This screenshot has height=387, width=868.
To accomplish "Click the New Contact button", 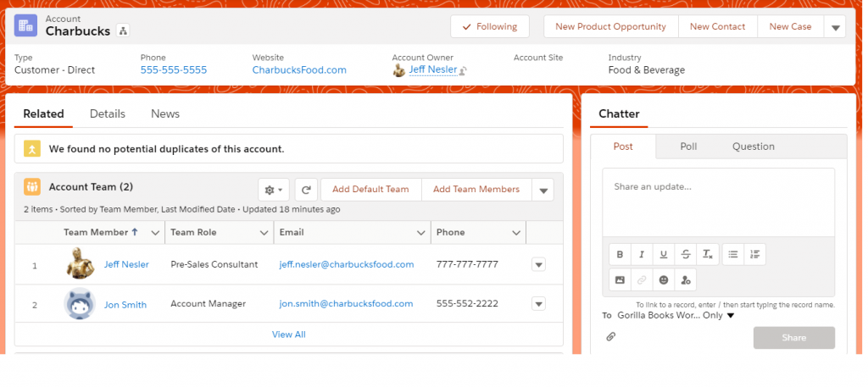I will (717, 26).
